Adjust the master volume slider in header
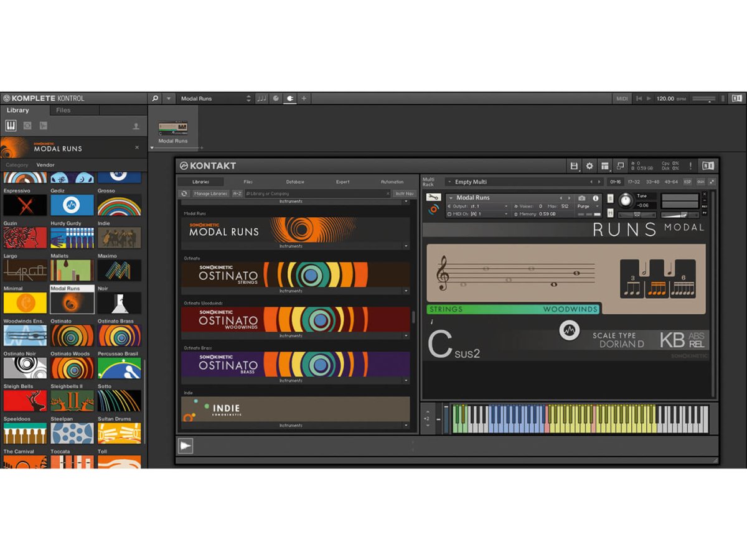The image size is (747, 560). [x=703, y=98]
